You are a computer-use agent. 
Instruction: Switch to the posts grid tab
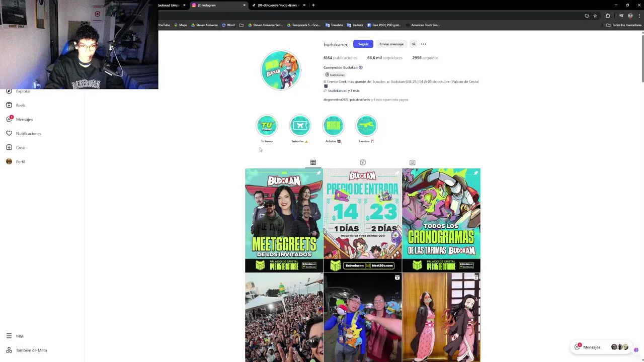click(313, 162)
